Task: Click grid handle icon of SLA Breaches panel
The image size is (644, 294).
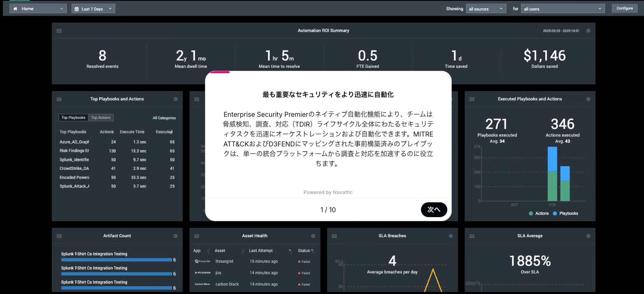Action: [334, 236]
